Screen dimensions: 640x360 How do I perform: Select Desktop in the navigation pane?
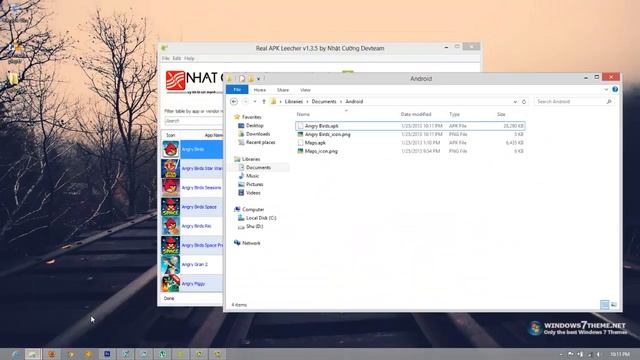[255, 126]
